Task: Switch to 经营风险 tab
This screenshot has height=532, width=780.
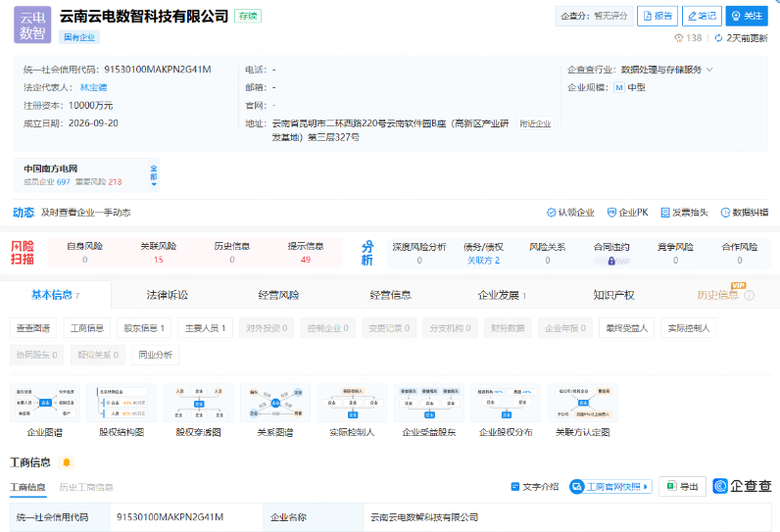Action: coord(278,295)
